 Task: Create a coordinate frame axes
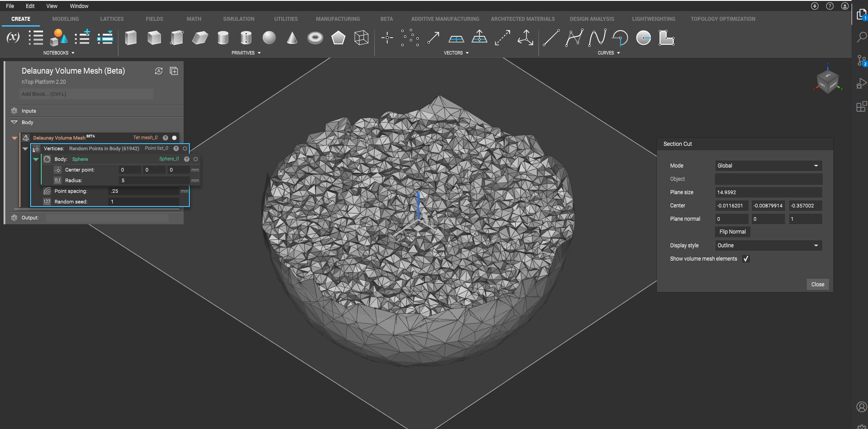coord(526,38)
